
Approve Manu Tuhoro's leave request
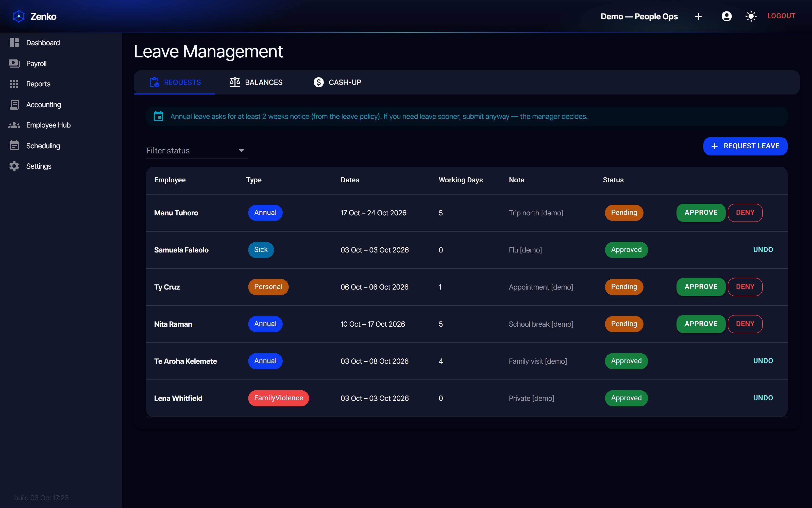[x=701, y=213]
